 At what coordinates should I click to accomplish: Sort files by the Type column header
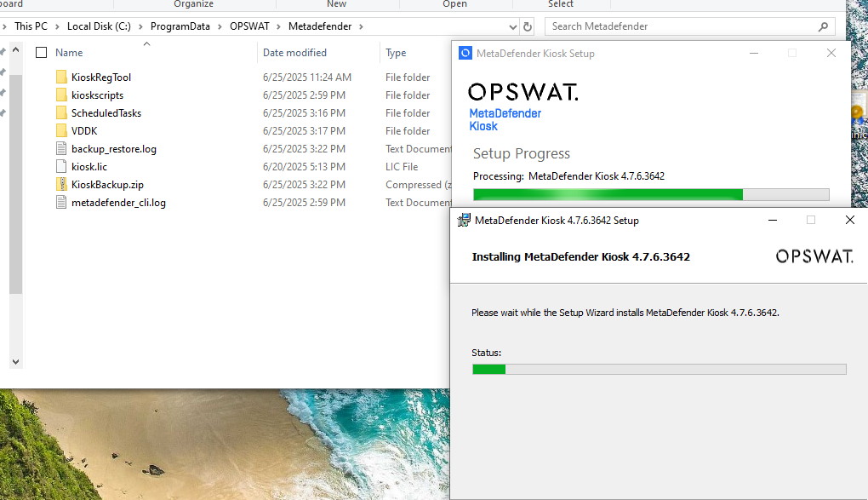[396, 53]
